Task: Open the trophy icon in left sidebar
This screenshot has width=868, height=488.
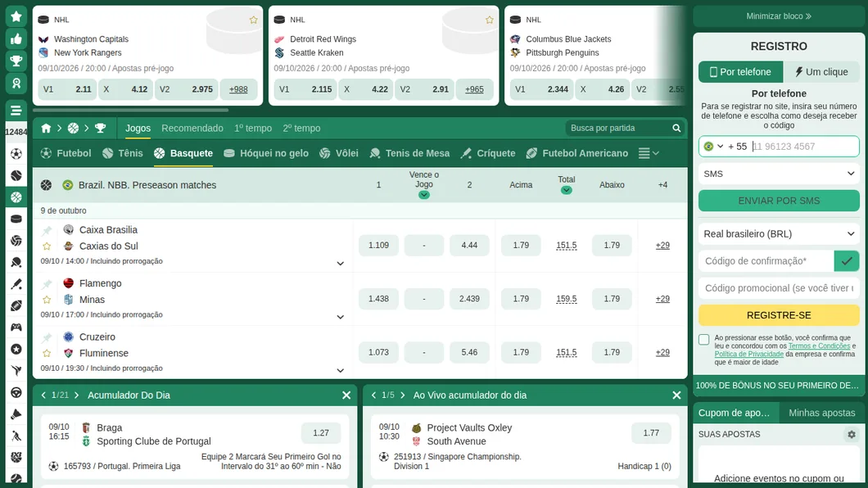Action: pyautogui.click(x=16, y=61)
